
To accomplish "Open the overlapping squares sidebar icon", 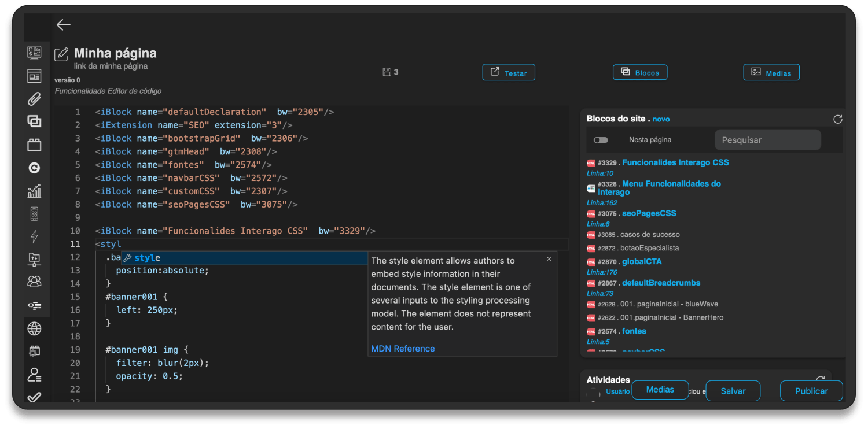I will tap(34, 121).
